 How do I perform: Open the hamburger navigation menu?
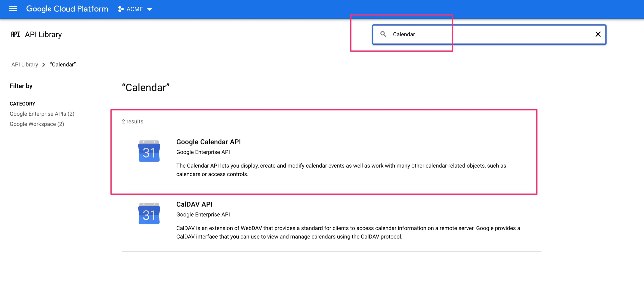13,9
